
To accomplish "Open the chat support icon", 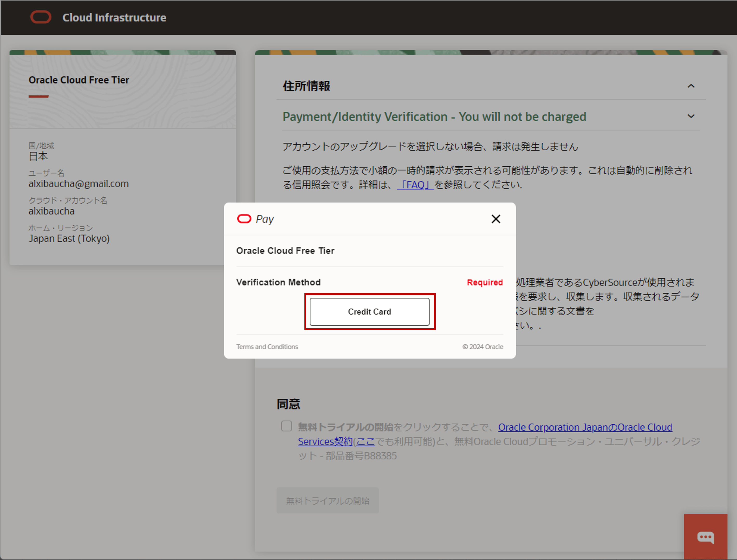I will click(x=705, y=537).
